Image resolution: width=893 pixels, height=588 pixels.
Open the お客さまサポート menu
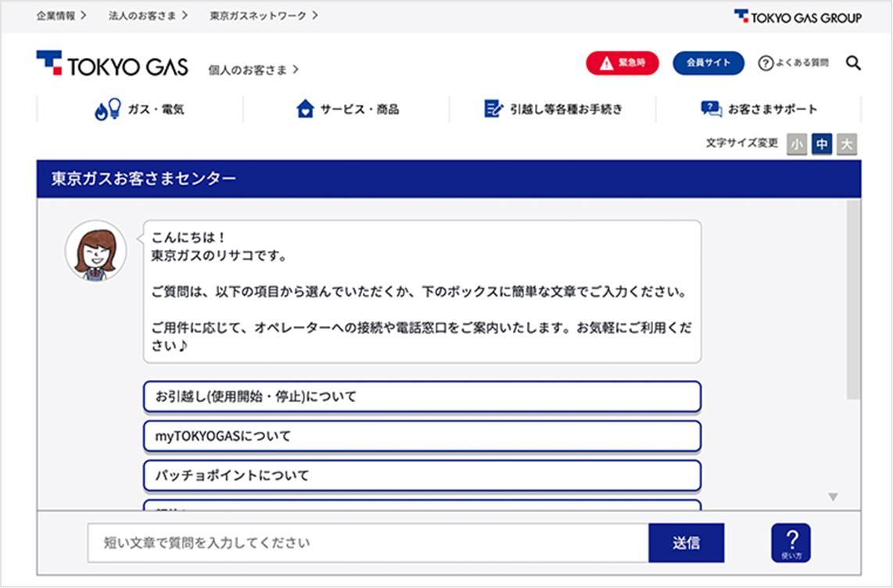[x=759, y=109]
